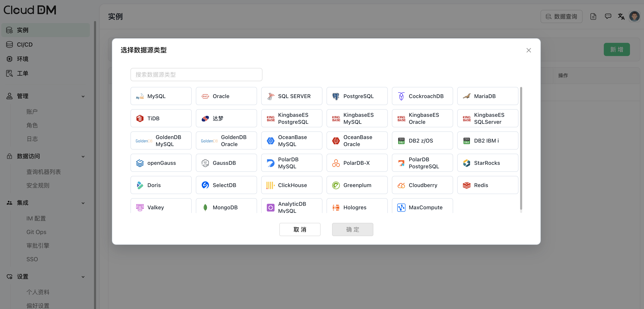Select the Hologres icon
The width and height of the screenshot is (644, 309).
[336, 208]
